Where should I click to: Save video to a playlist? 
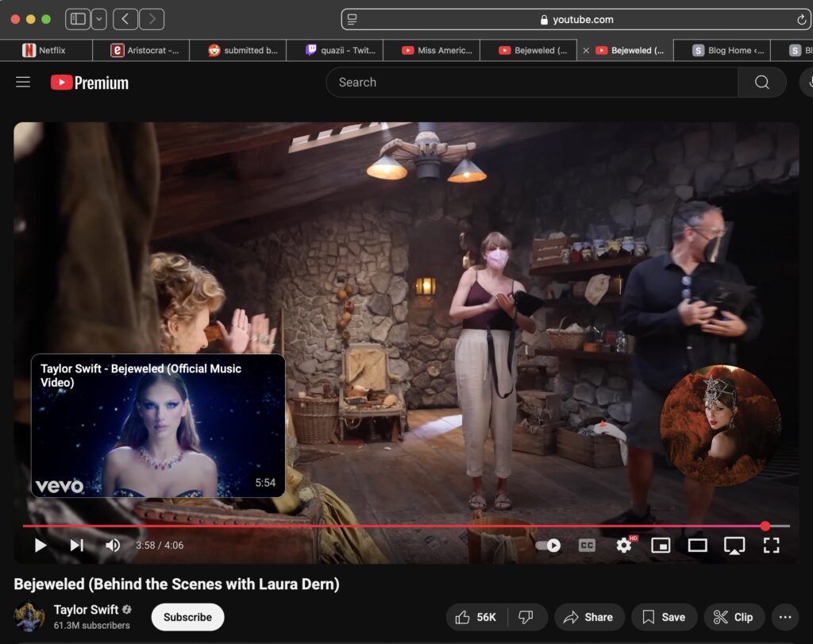665,617
